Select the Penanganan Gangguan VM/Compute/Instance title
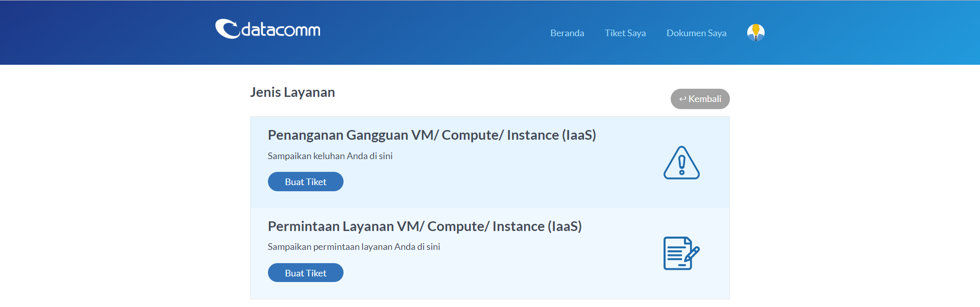This screenshot has height=307, width=980. point(432,135)
